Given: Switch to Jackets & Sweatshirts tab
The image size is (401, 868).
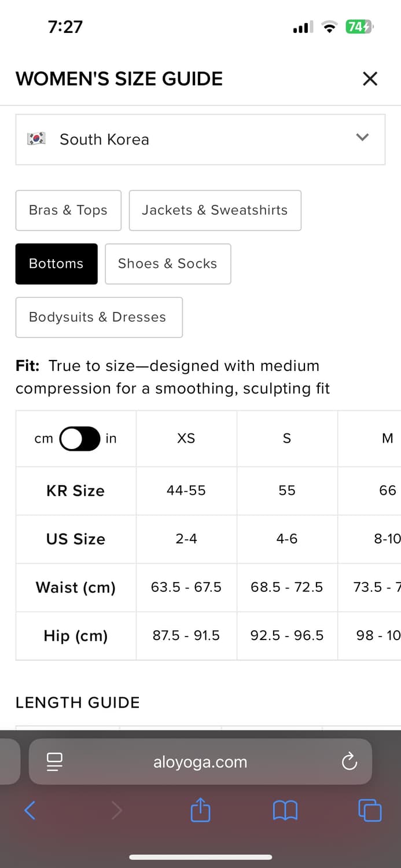Looking at the screenshot, I should coord(215,210).
